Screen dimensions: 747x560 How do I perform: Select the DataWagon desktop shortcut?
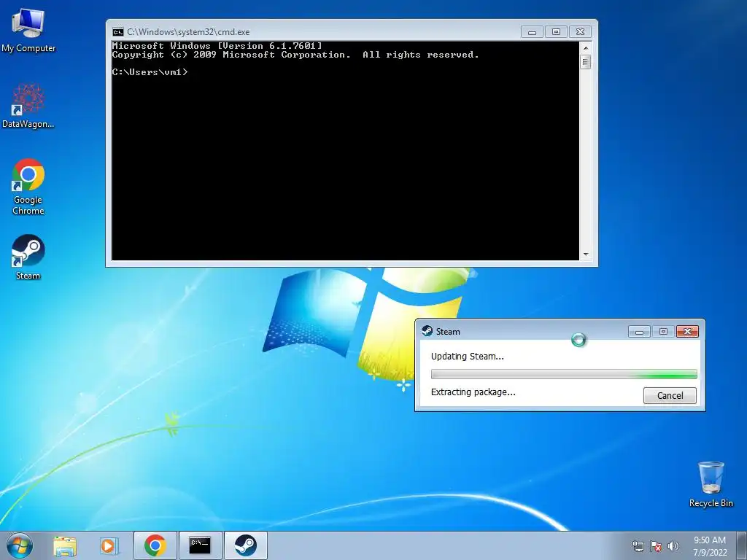[28, 106]
